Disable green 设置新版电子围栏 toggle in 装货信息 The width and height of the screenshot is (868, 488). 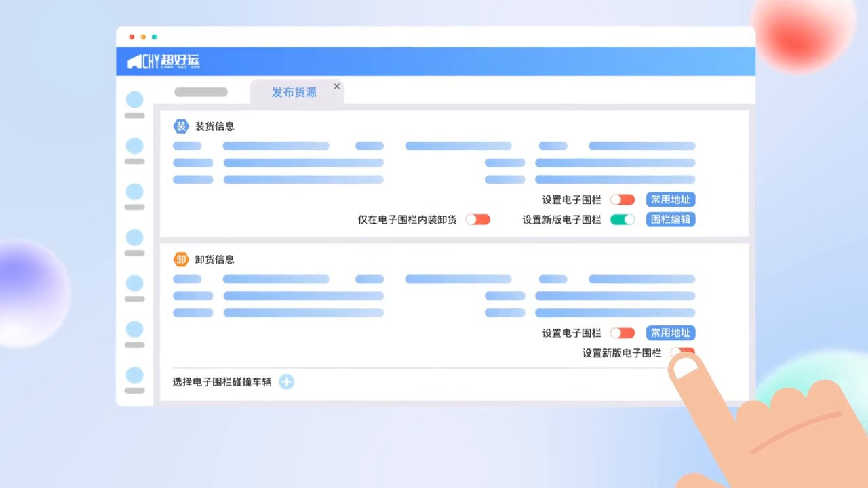click(x=622, y=220)
